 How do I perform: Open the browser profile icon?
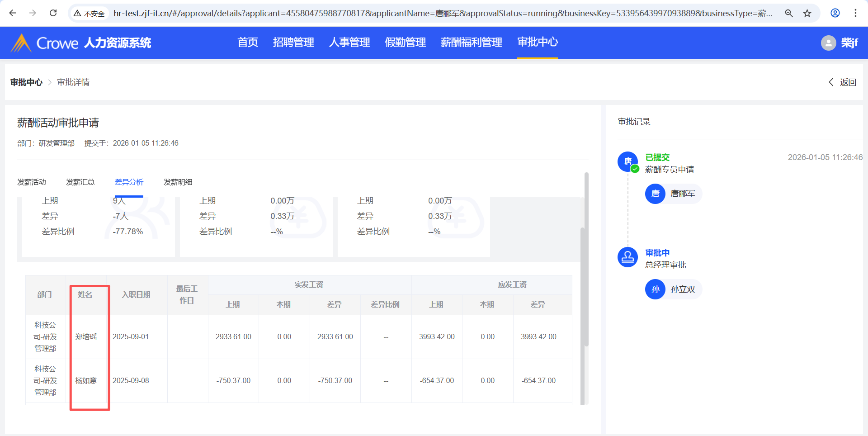tap(835, 13)
